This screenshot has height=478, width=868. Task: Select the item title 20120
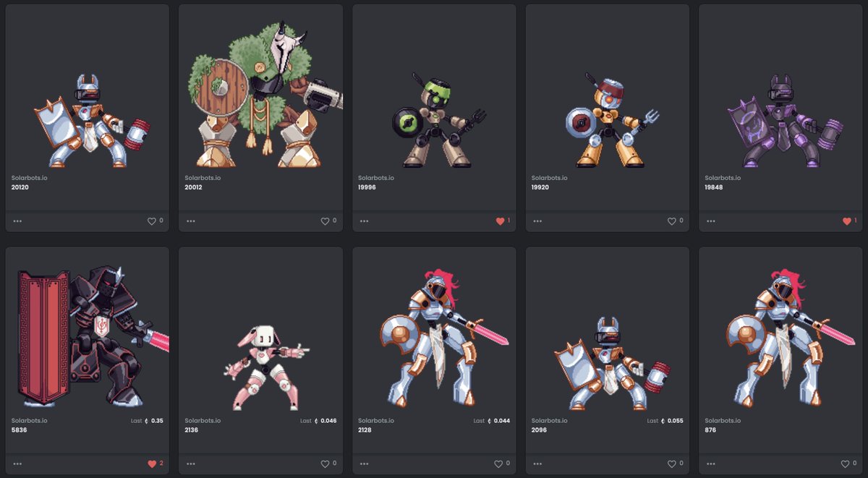(x=20, y=187)
